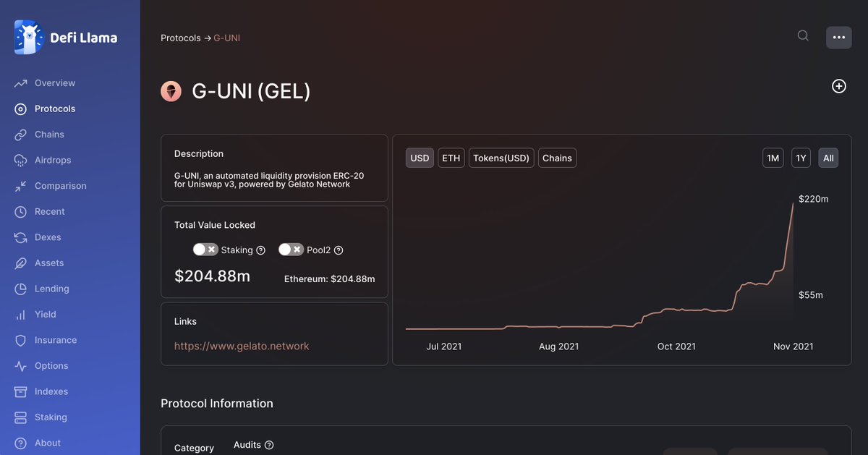Open the three-dots more menu

pos(838,38)
